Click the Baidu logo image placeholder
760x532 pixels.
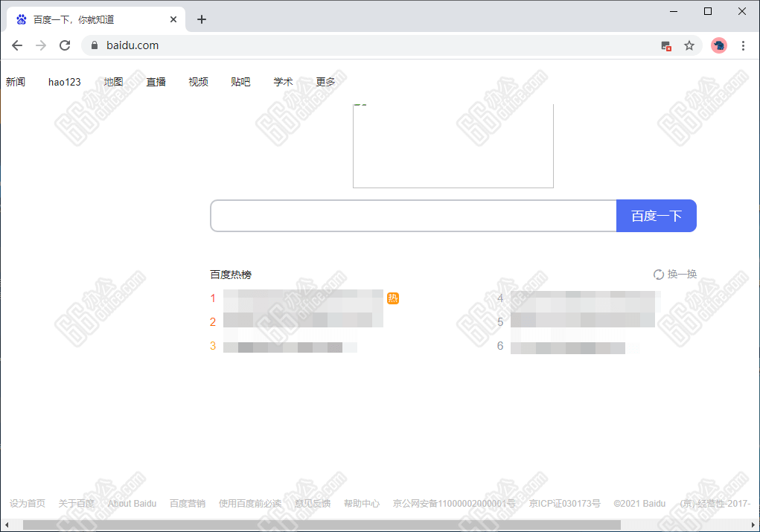[453, 145]
